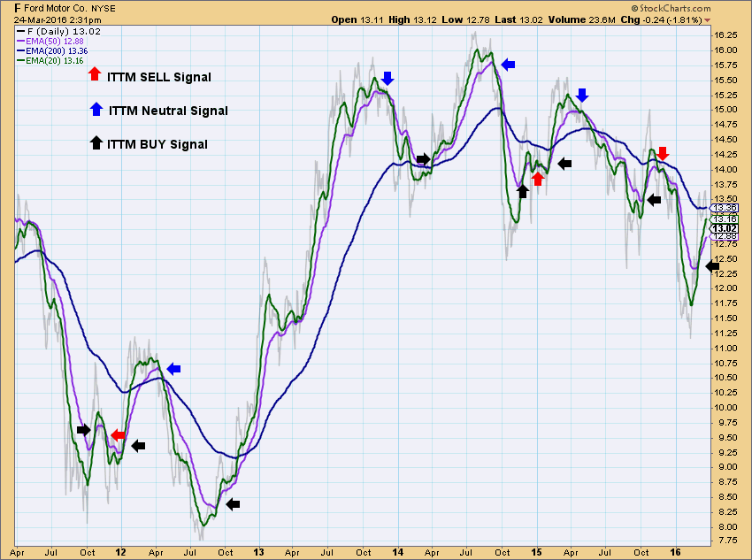752x560 pixels.
Task: Click the year 16 label on time axis
Action: pos(675,552)
